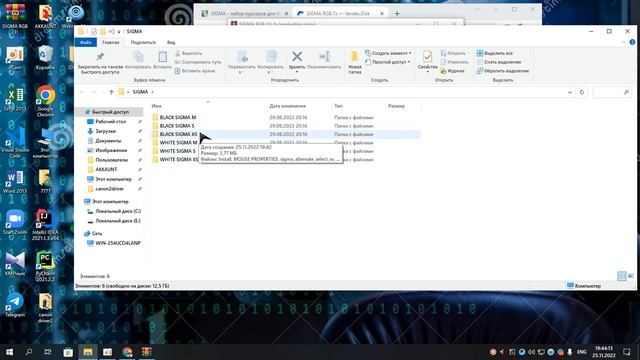Open taskbar Search magnifier
The height and width of the screenshot is (360, 640).
coord(29,352)
